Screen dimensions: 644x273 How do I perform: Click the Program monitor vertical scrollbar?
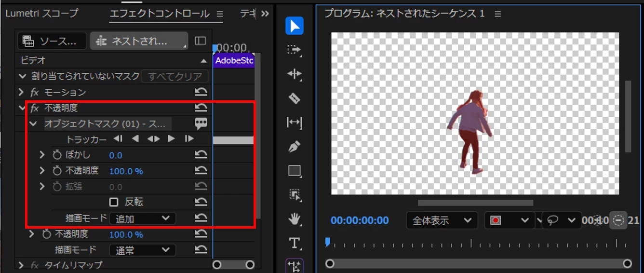[x=628, y=116]
